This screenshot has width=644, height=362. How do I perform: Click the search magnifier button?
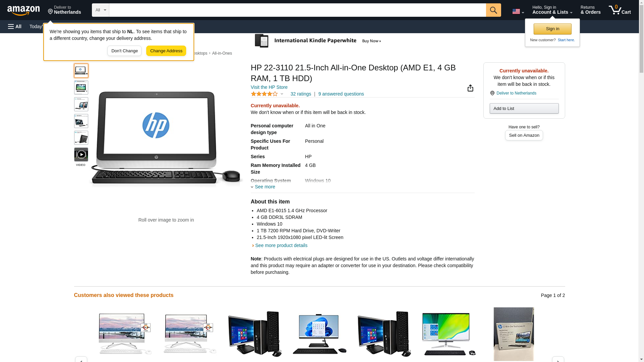pos(493,10)
